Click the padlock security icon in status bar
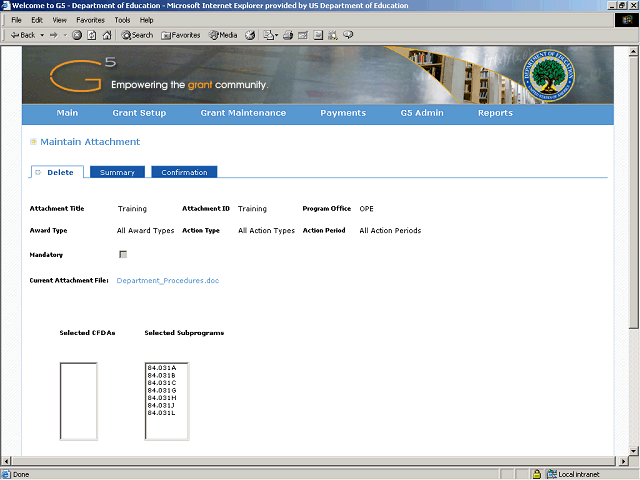This screenshot has height=480, width=640. coord(537,474)
